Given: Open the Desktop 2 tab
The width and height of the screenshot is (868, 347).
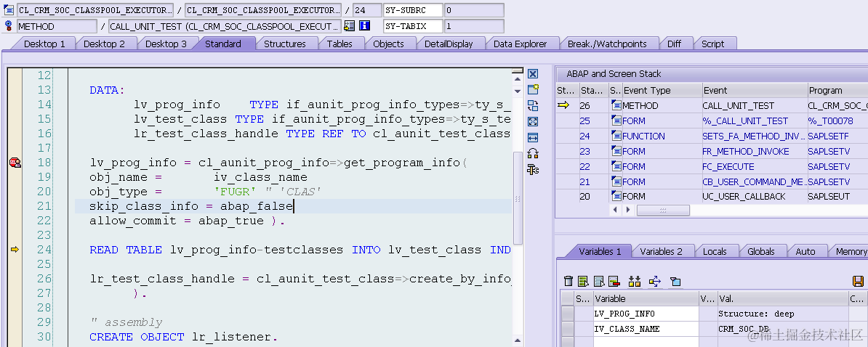Looking at the screenshot, I should pos(104,44).
